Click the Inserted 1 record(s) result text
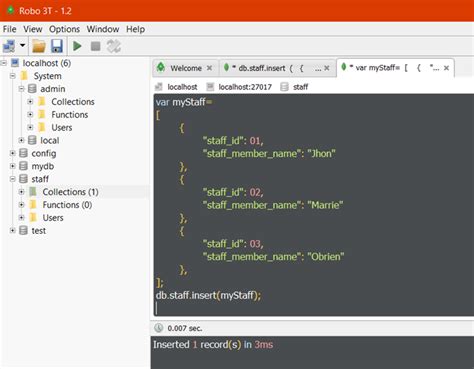474x369 pixels. coord(213,344)
